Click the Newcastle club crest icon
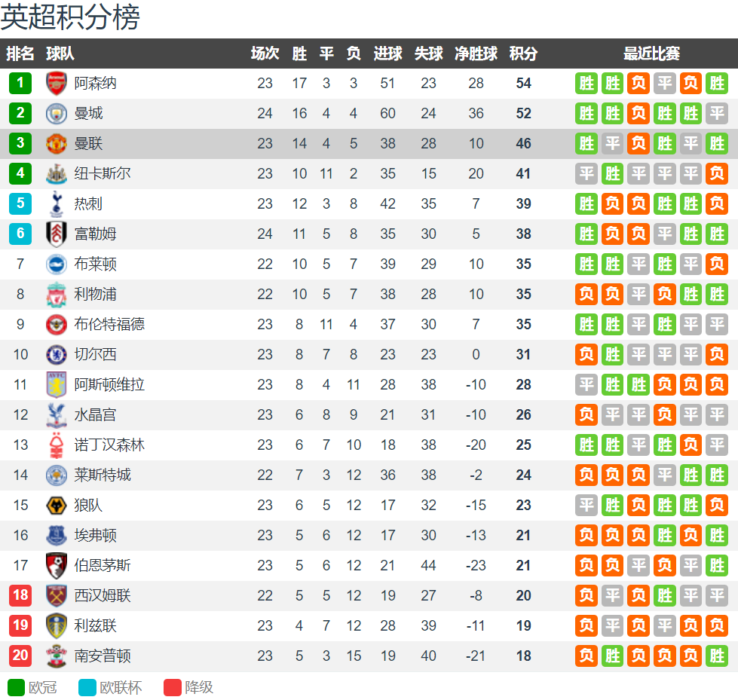738x700 pixels. (57, 174)
